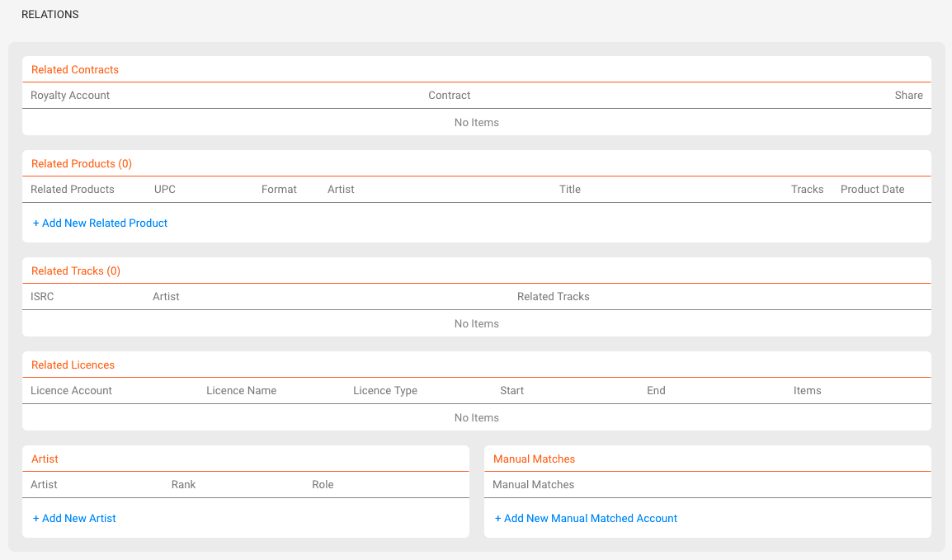Viewport: 952px width, 560px height.
Task: Click the Royalty Account column header
Action: pyautogui.click(x=70, y=95)
